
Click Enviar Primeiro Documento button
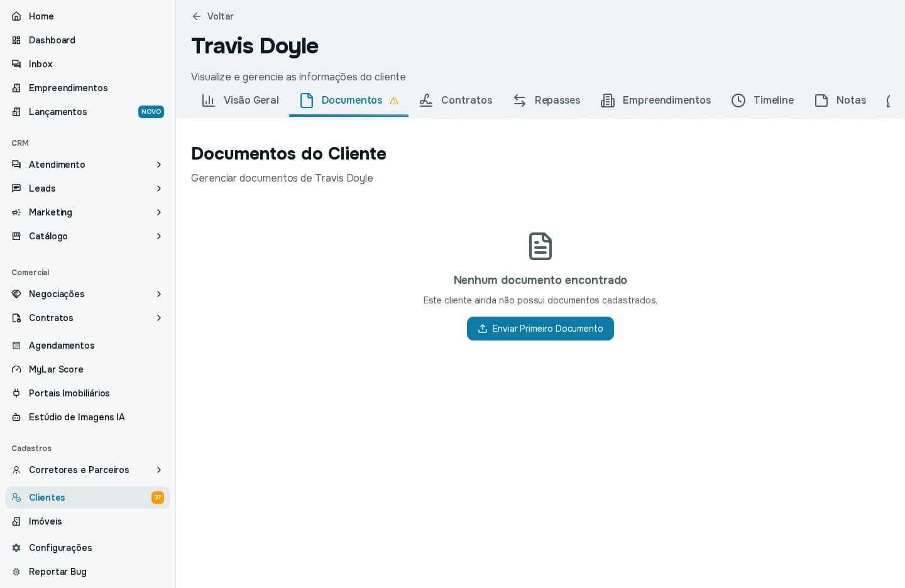pyautogui.click(x=540, y=329)
